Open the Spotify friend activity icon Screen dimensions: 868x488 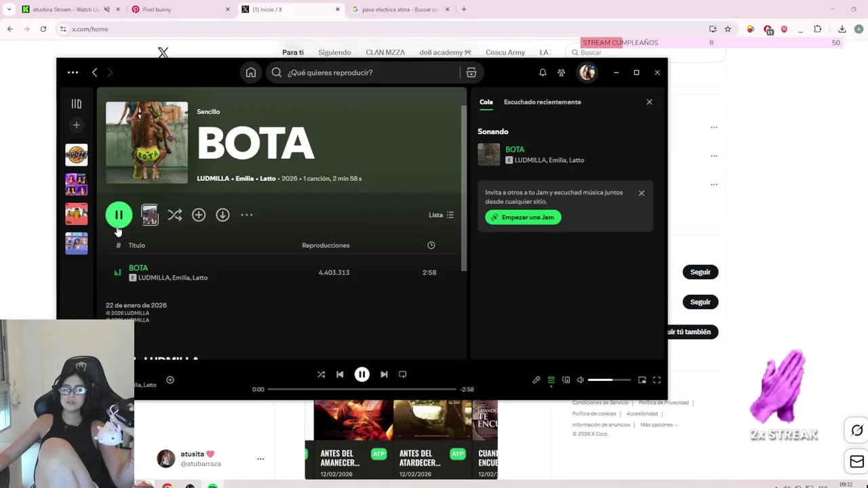(x=561, y=73)
